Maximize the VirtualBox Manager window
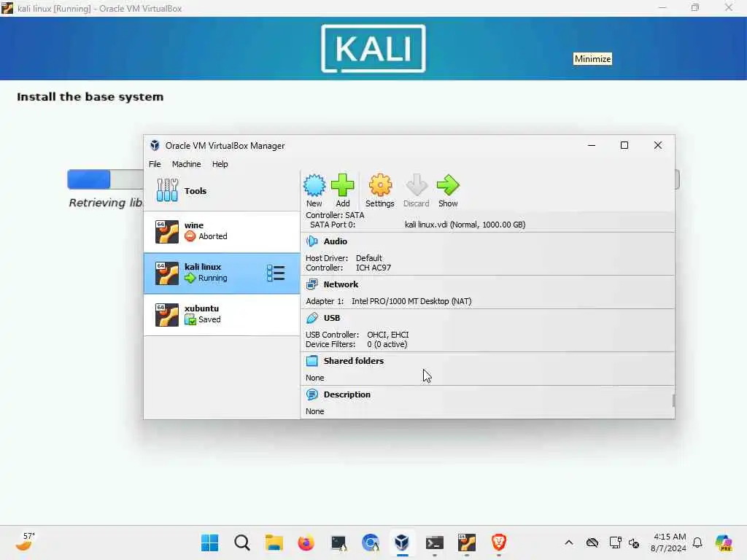The height and width of the screenshot is (560, 747). [624, 145]
